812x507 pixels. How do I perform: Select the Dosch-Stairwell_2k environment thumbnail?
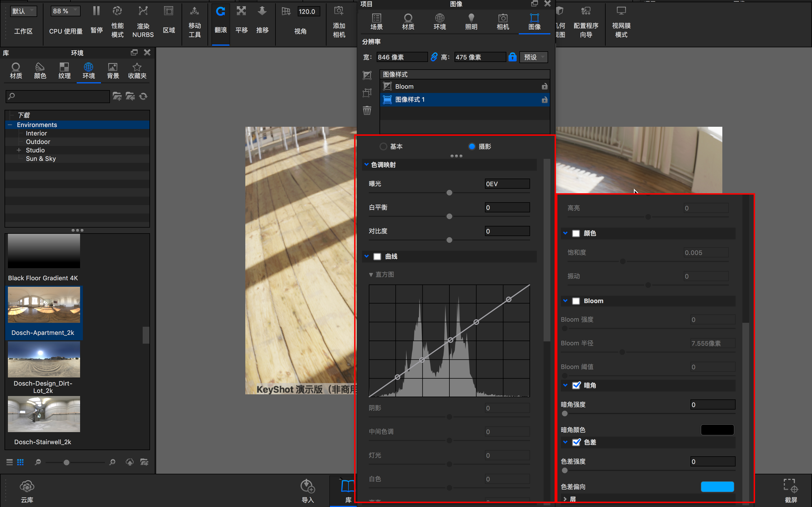(x=44, y=414)
